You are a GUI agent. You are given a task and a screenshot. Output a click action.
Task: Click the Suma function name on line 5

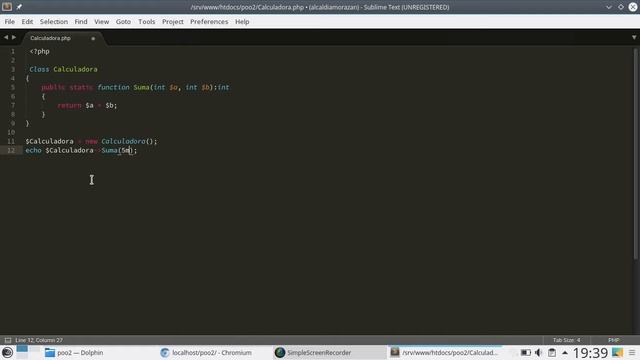click(142, 87)
